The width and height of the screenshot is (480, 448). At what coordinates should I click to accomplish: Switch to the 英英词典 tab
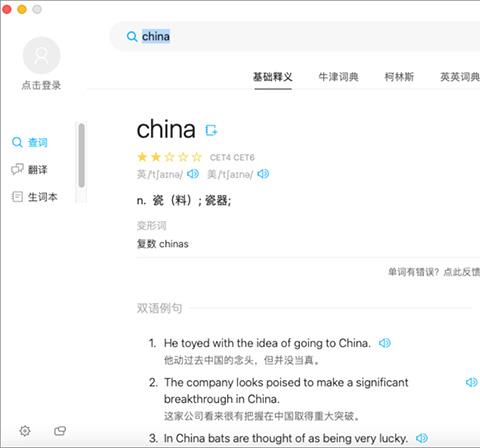pos(460,77)
